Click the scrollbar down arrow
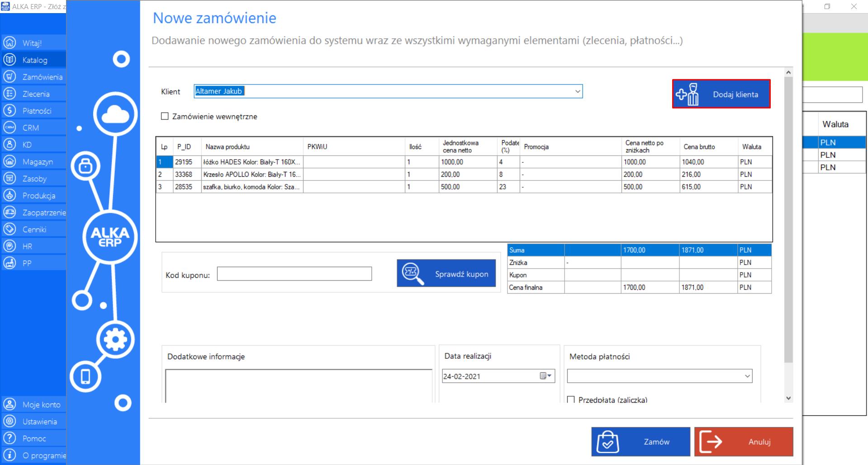 pos(788,398)
